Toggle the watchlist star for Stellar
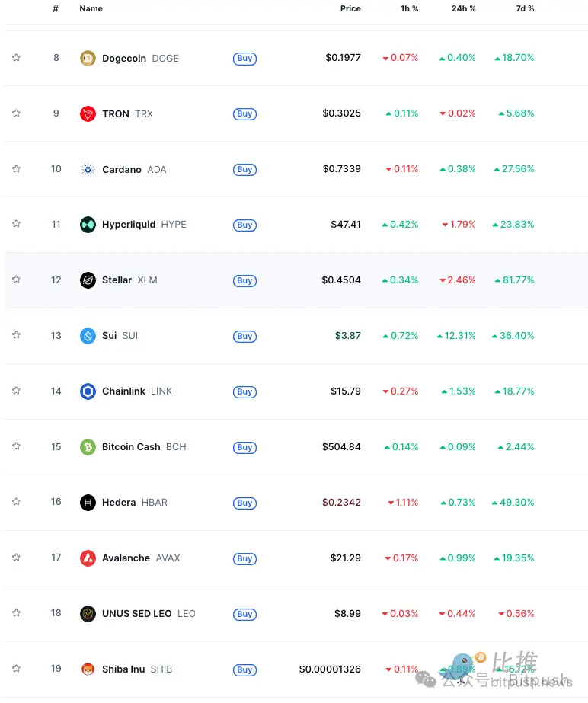 coord(16,280)
